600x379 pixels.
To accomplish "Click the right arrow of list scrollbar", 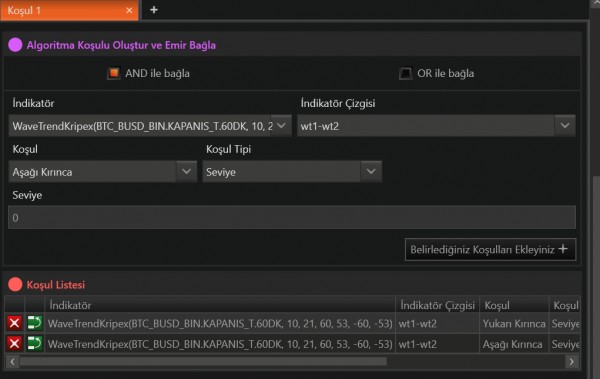I will (x=571, y=362).
